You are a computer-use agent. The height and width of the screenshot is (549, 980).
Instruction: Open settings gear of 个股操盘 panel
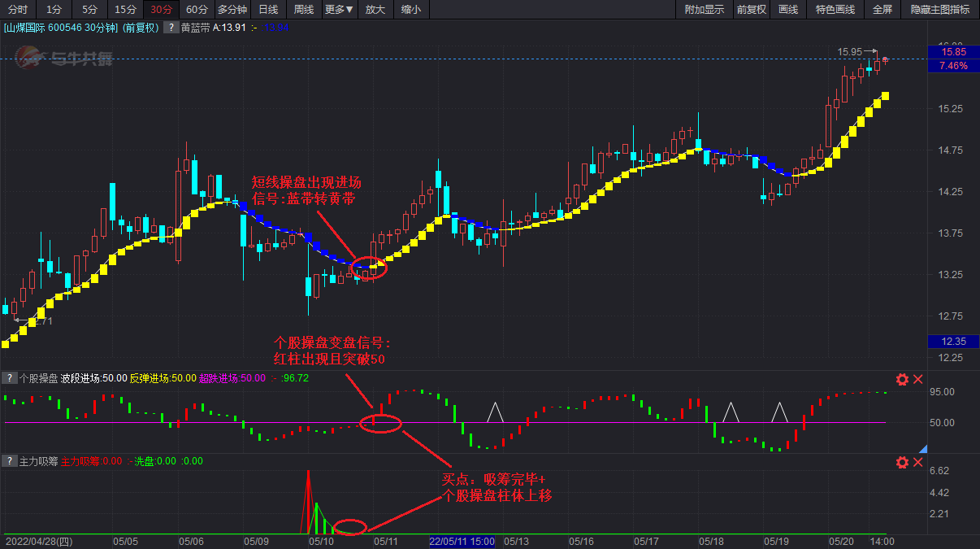coord(902,379)
